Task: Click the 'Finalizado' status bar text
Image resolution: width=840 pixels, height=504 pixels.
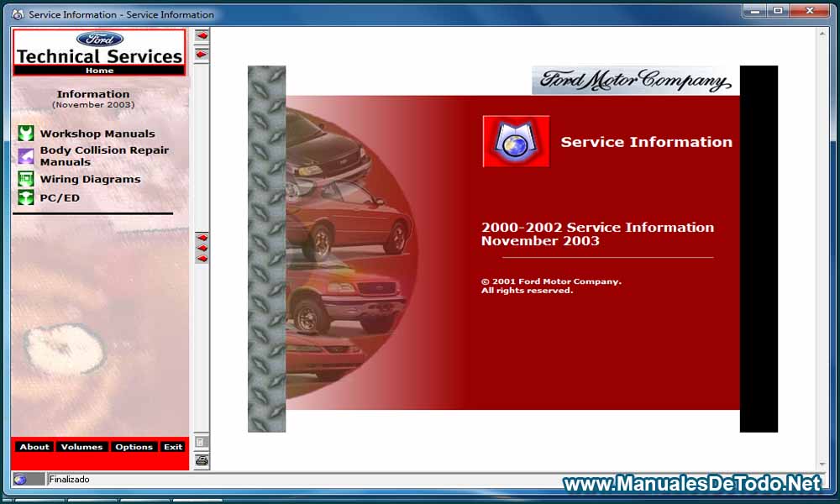Action: tap(69, 480)
